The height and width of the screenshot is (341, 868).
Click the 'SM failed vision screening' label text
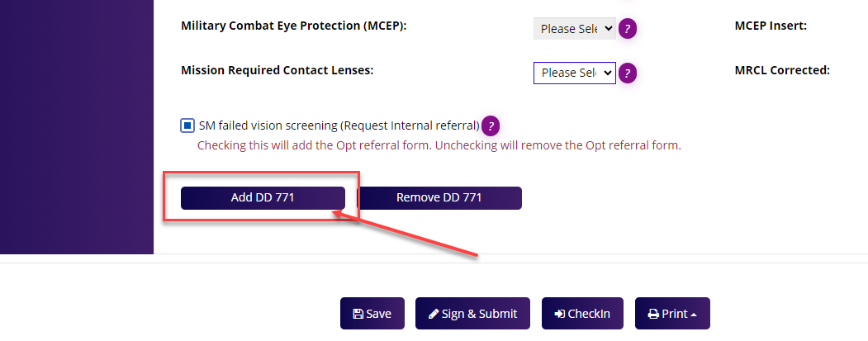(x=339, y=126)
